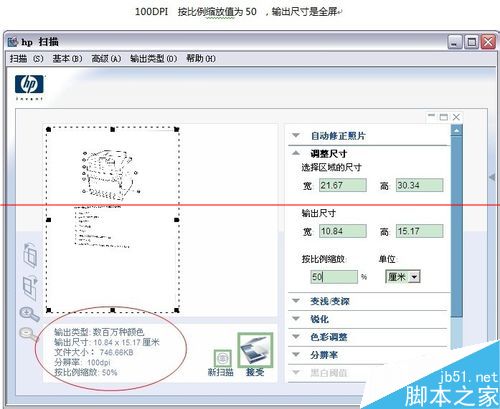Viewport: 500px width, 409px height.
Task: Click the output height field 15.17
Action: pos(420,231)
